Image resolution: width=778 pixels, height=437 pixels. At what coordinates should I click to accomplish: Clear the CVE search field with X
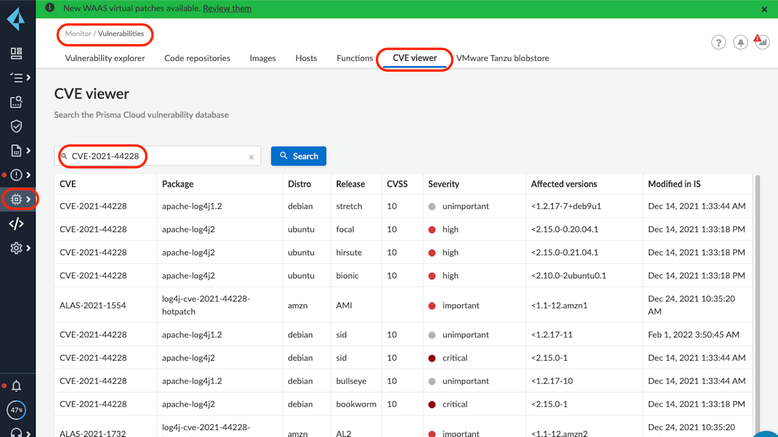[x=251, y=157]
